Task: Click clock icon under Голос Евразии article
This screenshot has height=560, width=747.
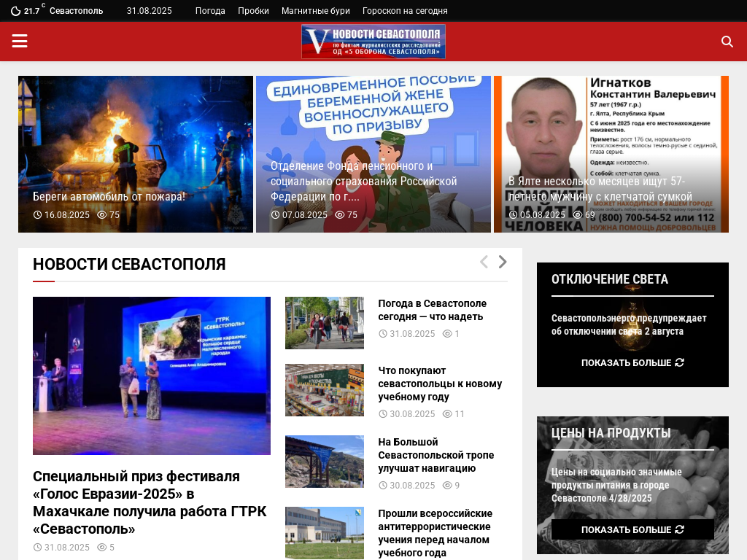Action: coord(37,547)
